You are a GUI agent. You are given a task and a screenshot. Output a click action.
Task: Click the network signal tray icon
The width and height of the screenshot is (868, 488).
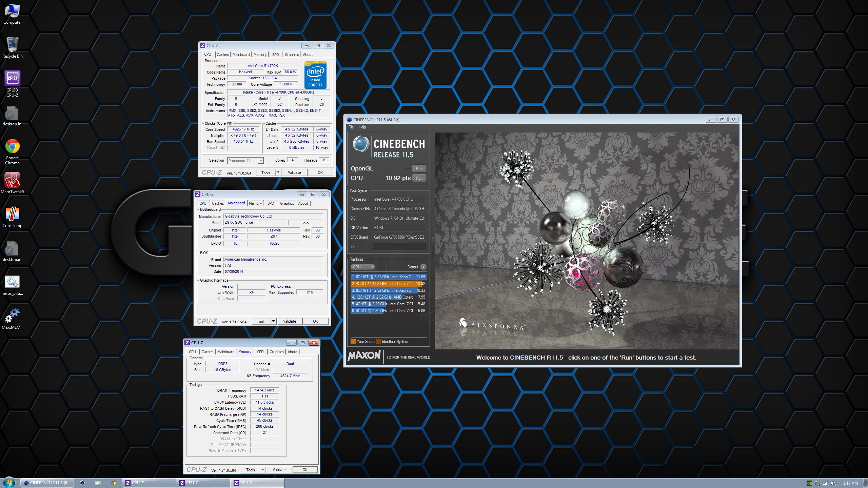pyautogui.click(x=826, y=483)
